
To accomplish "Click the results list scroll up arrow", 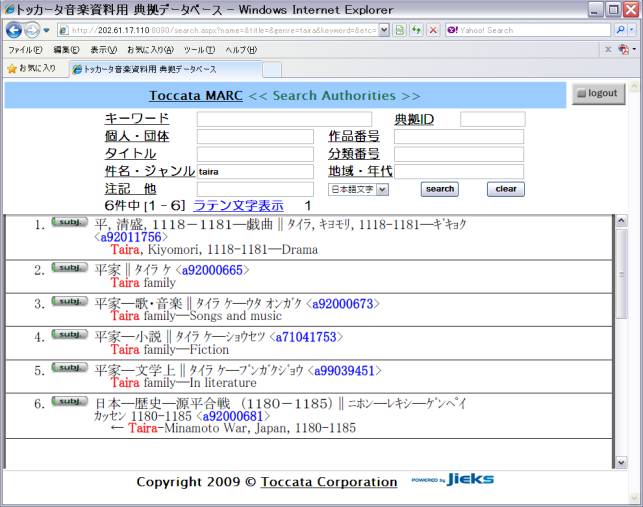I will tap(621, 221).
